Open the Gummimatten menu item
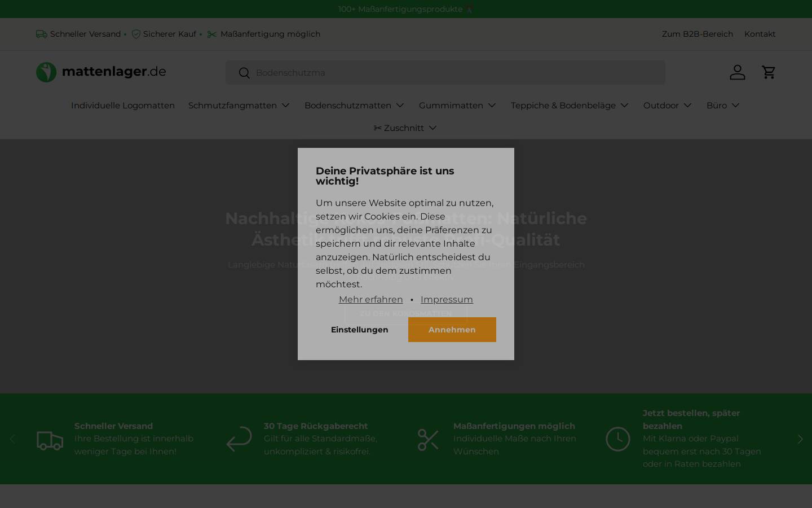This screenshot has height=508, width=812. pyautogui.click(x=451, y=106)
